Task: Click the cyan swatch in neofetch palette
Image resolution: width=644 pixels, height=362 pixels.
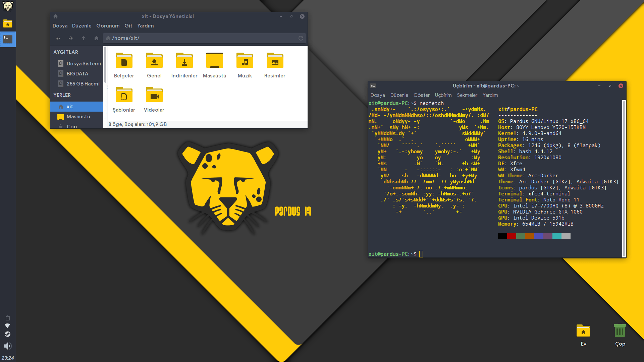Action: pyautogui.click(x=557, y=236)
